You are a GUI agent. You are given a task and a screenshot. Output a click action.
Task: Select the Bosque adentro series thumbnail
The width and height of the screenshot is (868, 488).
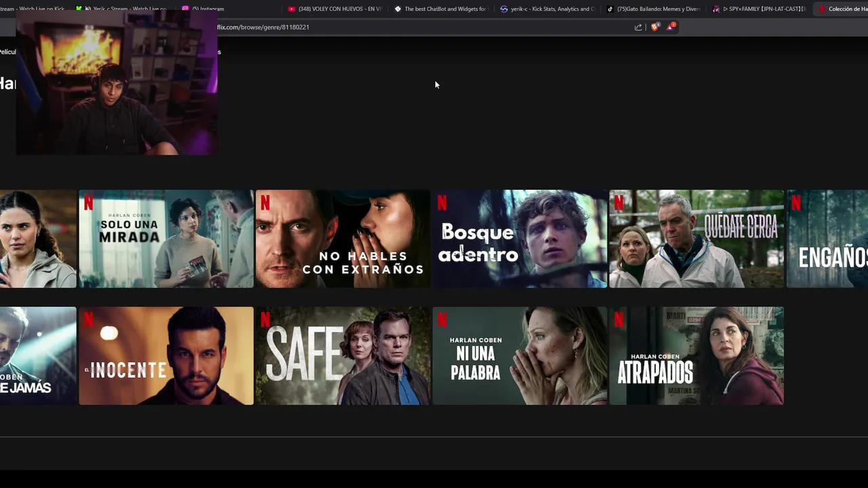[520, 239]
